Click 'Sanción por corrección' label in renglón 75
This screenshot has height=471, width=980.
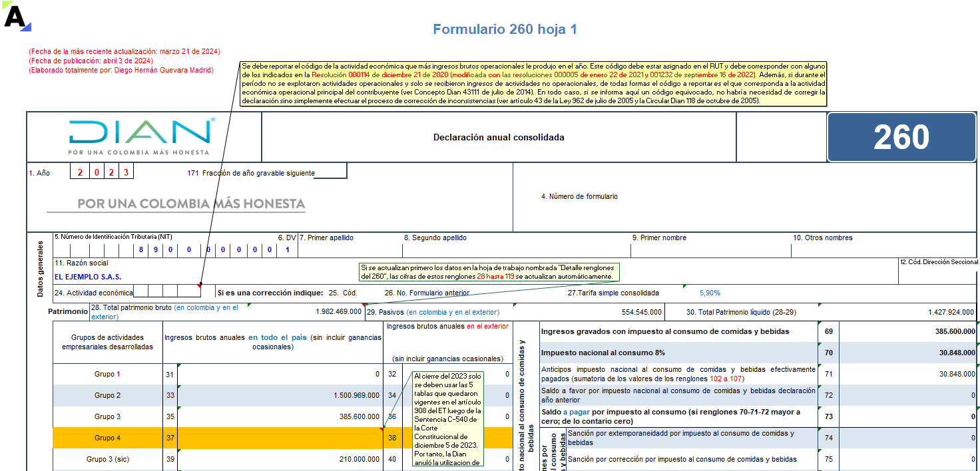point(682,459)
